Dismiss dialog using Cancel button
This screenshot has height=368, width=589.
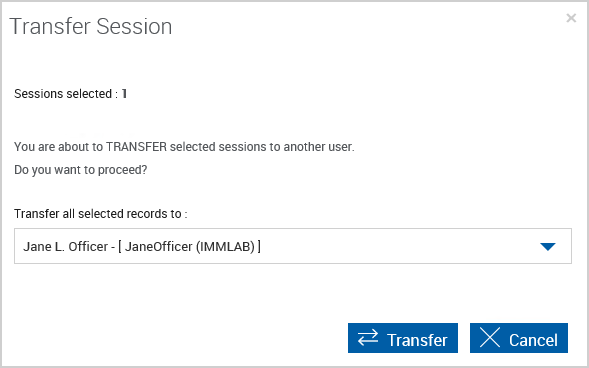point(519,338)
